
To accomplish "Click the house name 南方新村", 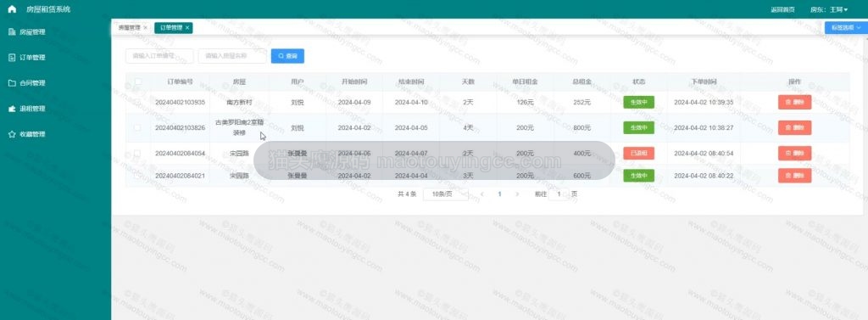I will pyautogui.click(x=239, y=102).
